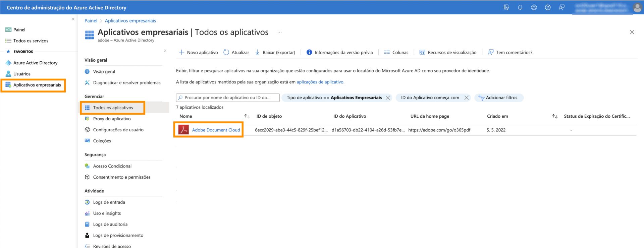Close the Aplicativos empresariais blade
Screen dimensions: 644x248
[632, 32]
